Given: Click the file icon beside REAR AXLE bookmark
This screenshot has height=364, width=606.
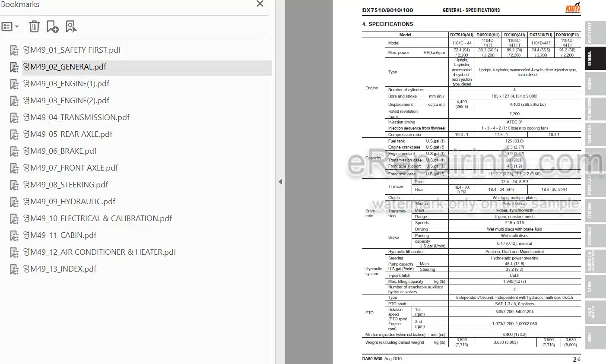Looking at the screenshot, I should pyautogui.click(x=14, y=135).
